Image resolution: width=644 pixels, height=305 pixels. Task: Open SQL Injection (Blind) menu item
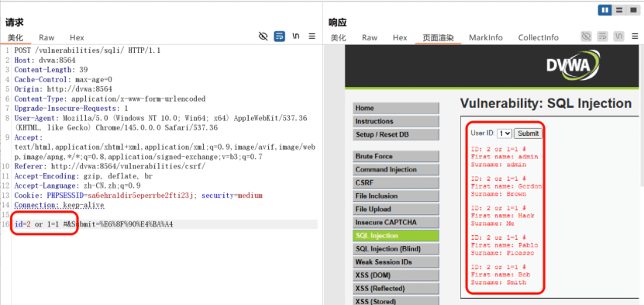tap(396, 248)
